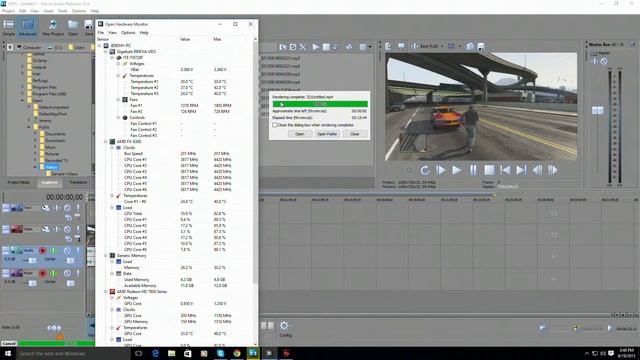640x360 pixels.
Task: Collapse the Gigabyte motherboard node
Action: (106, 52)
